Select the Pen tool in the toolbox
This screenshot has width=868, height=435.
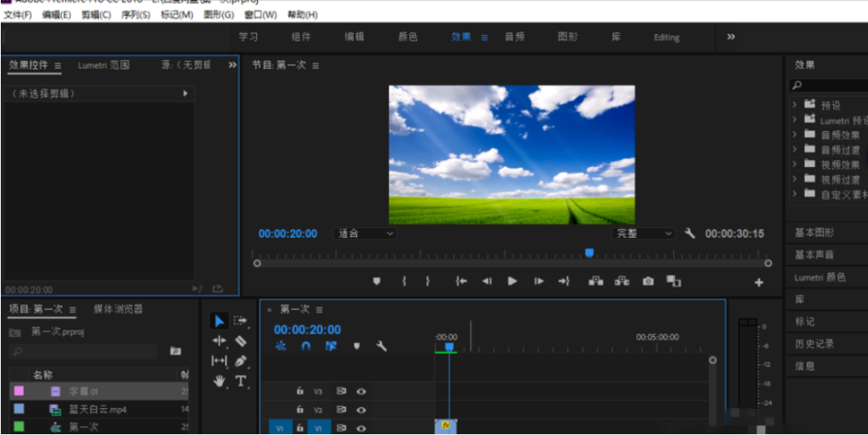click(241, 361)
